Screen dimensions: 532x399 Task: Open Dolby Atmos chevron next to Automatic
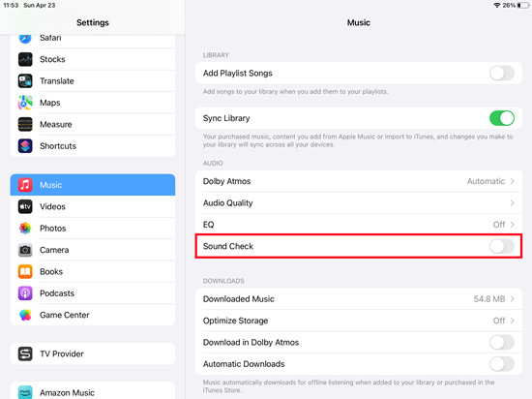(x=513, y=181)
